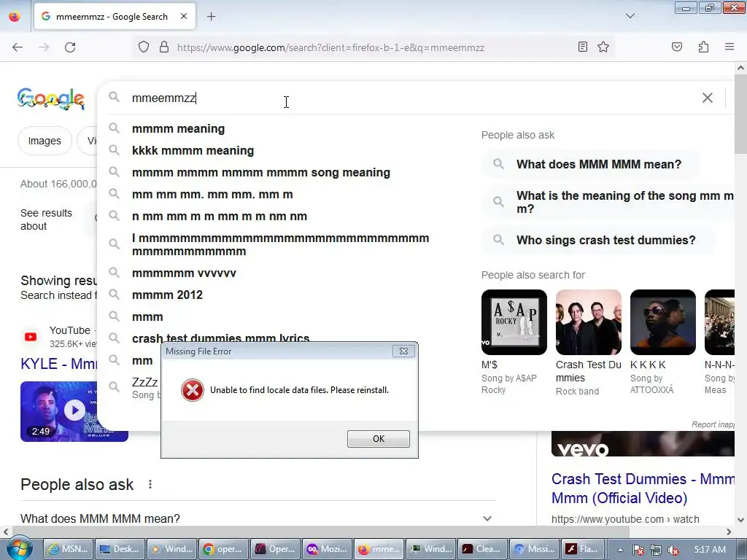Open the Windows Start button
The height and width of the screenshot is (560, 747).
19,548
